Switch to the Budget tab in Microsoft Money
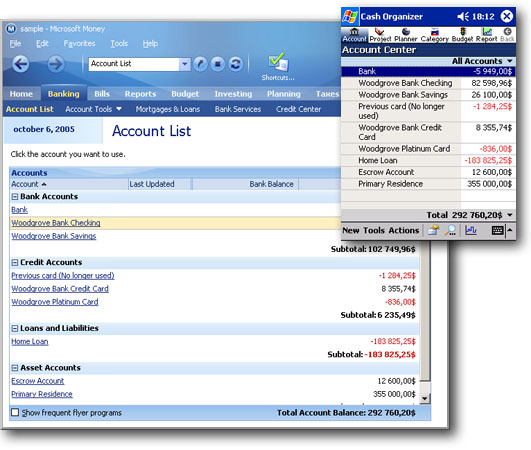 (x=185, y=94)
